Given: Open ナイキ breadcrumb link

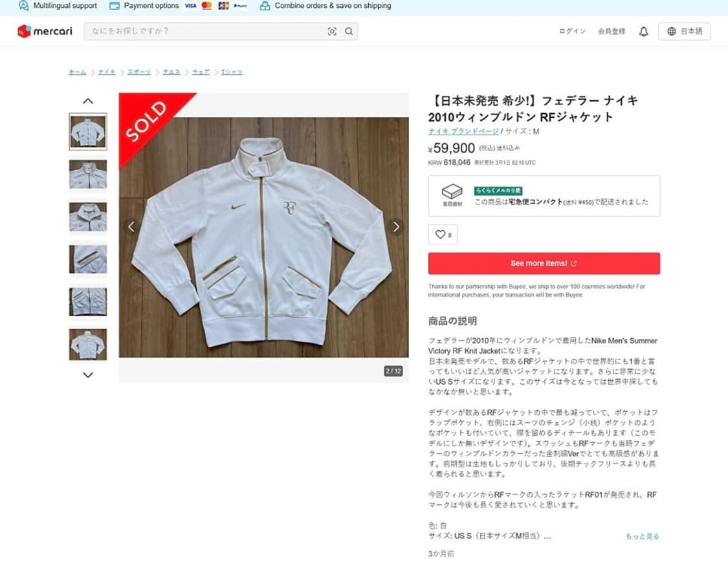Looking at the screenshot, I should pyautogui.click(x=107, y=72).
